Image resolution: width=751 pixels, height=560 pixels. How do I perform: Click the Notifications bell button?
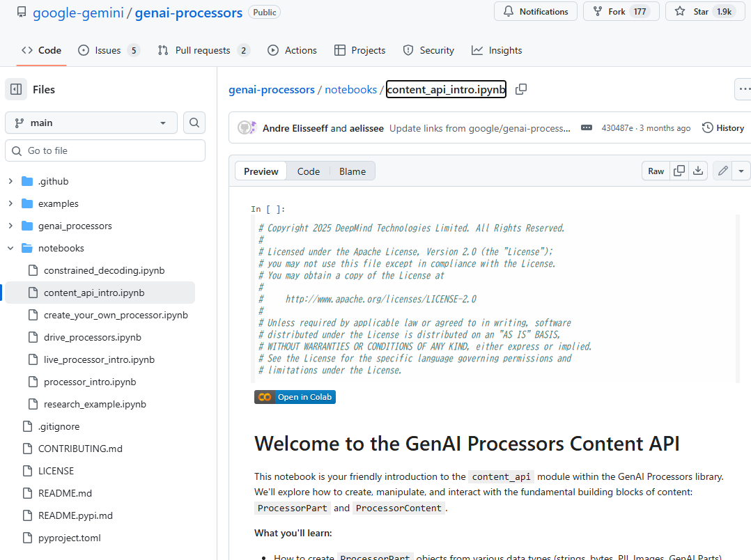click(x=536, y=12)
